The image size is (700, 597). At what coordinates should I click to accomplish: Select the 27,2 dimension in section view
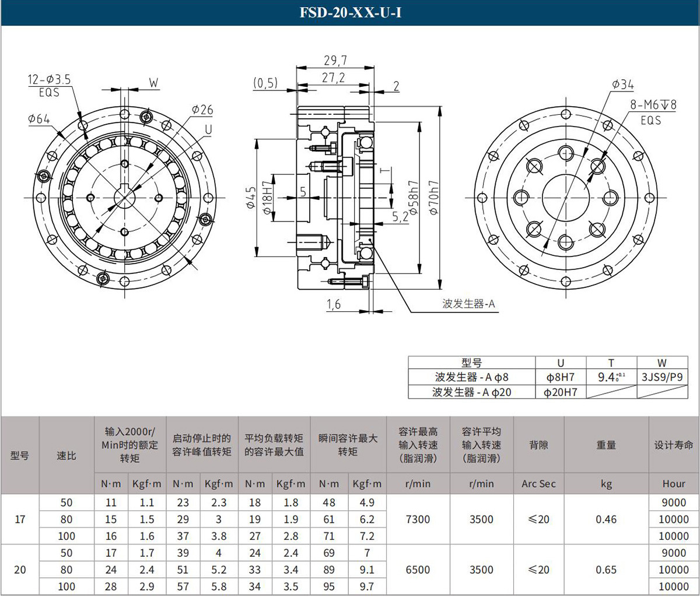[x=333, y=78]
